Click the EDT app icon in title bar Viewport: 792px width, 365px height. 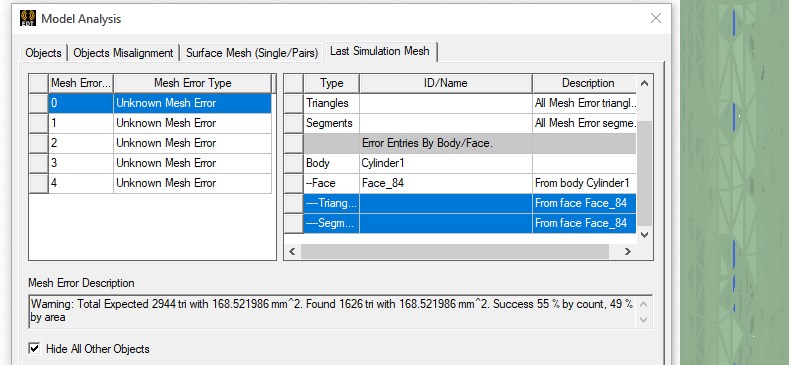click(x=28, y=19)
